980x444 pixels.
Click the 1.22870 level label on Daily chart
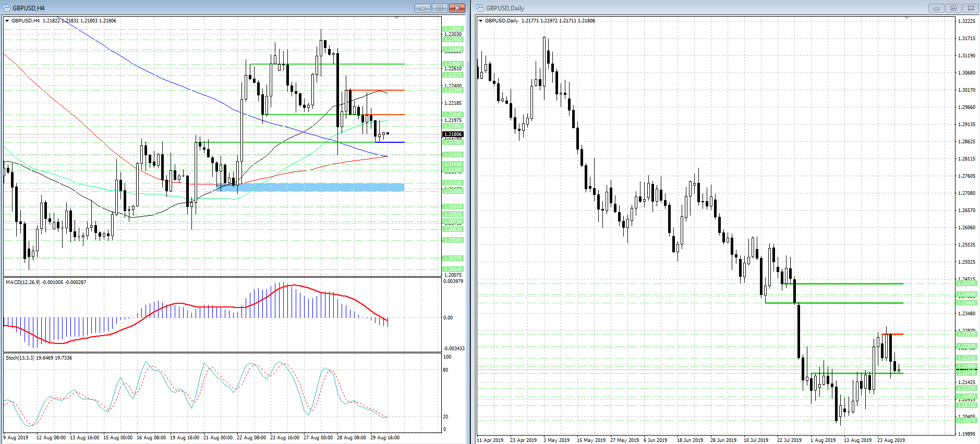click(967, 334)
